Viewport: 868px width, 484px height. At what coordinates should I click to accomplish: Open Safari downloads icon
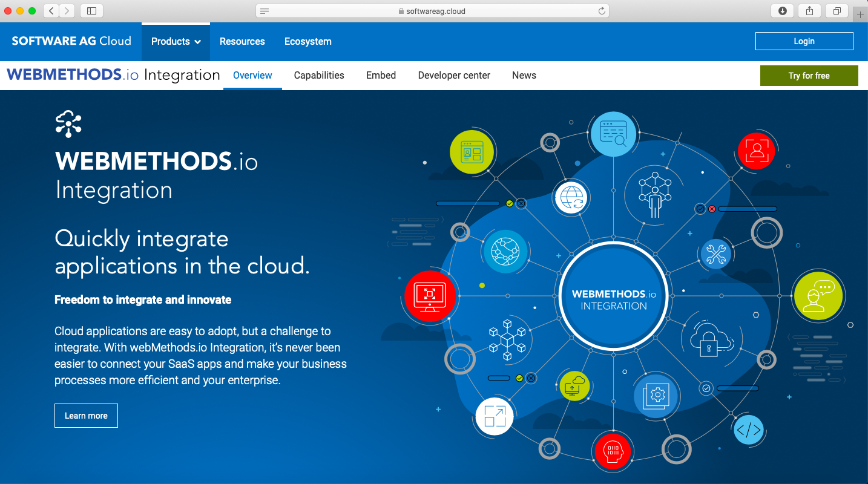782,11
